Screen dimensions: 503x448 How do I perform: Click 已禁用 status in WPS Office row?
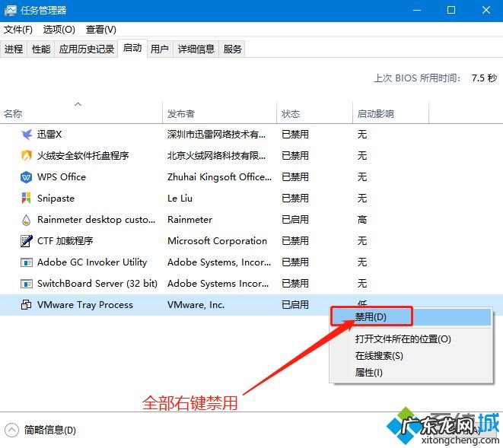point(295,177)
